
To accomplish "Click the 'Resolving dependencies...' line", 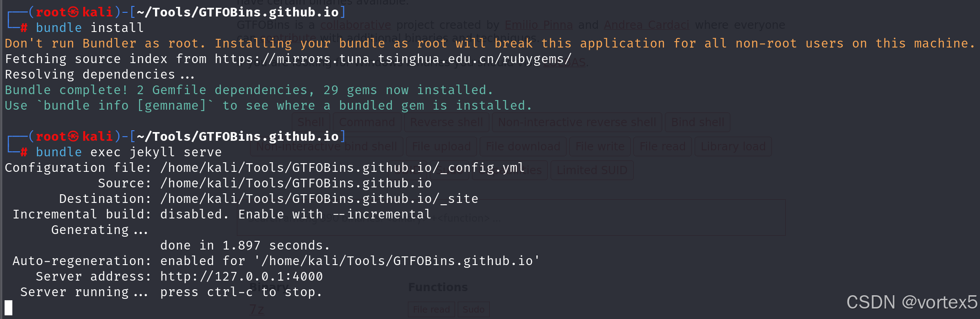I will (x=100, y=74).
